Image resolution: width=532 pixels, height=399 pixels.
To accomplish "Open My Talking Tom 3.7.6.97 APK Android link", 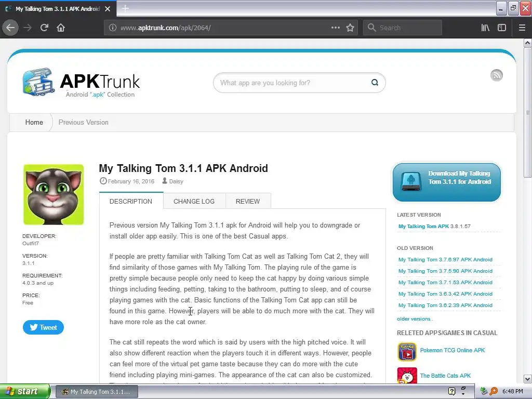I will [445, 260].
